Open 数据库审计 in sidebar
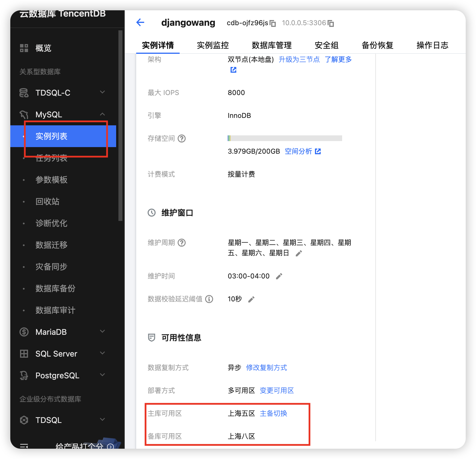This screenshot has width=476, height=459. 55,310
